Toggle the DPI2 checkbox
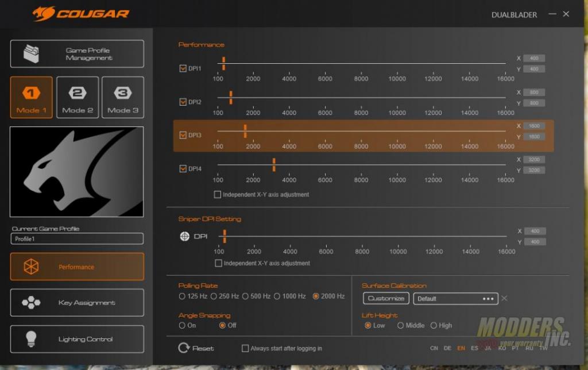588x370 pixels. [x=183, y=102]
